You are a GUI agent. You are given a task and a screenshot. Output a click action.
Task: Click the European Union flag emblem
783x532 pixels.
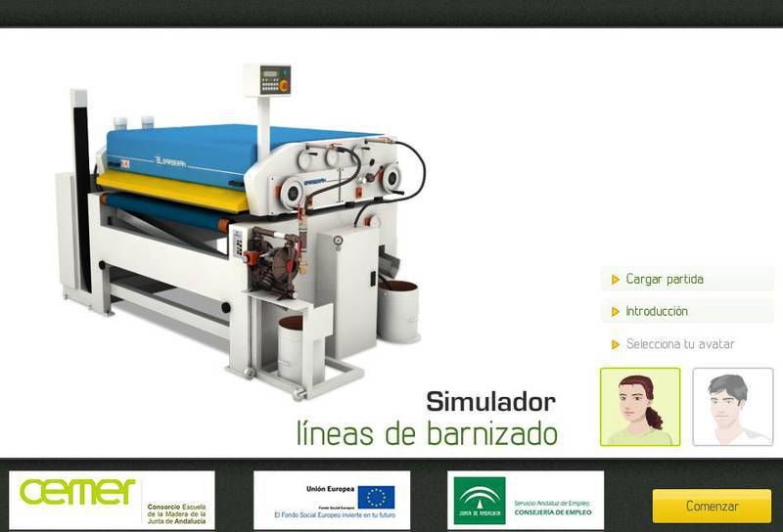click(376, 497)
